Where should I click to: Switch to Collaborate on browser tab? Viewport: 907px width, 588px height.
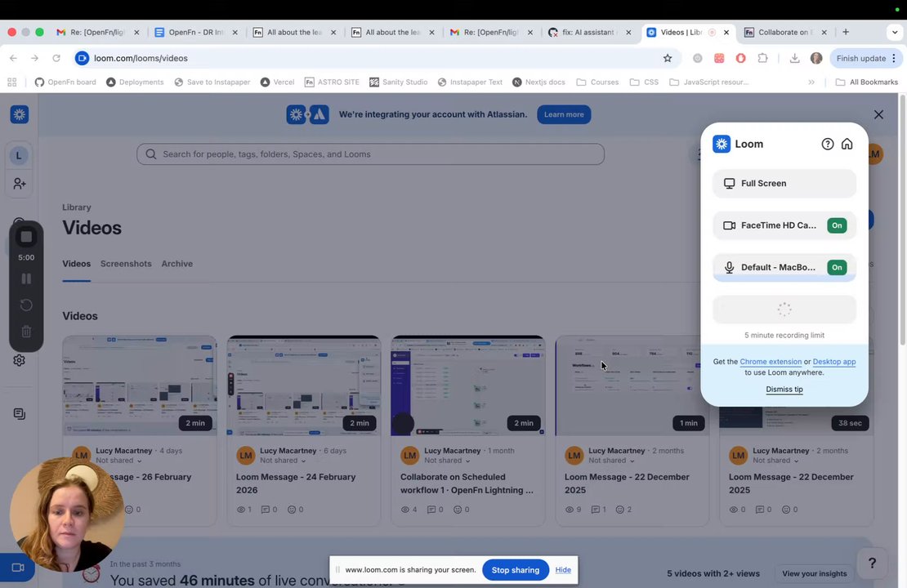pos(785,33)
